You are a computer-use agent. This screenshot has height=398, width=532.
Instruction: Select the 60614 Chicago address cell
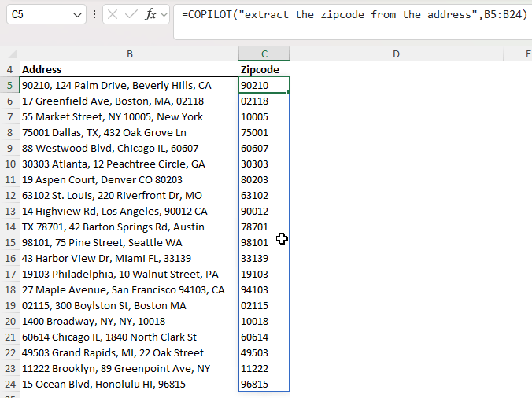pyautogui.click(x=129, y=337)
